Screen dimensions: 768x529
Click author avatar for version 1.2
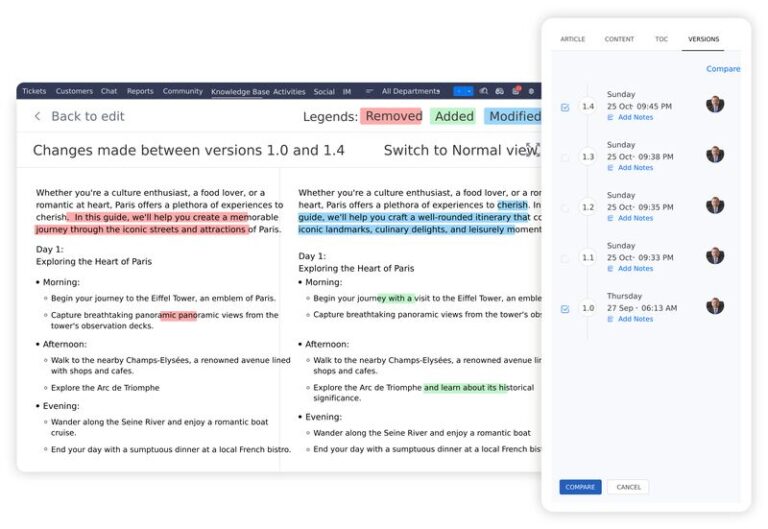[715, 205]
